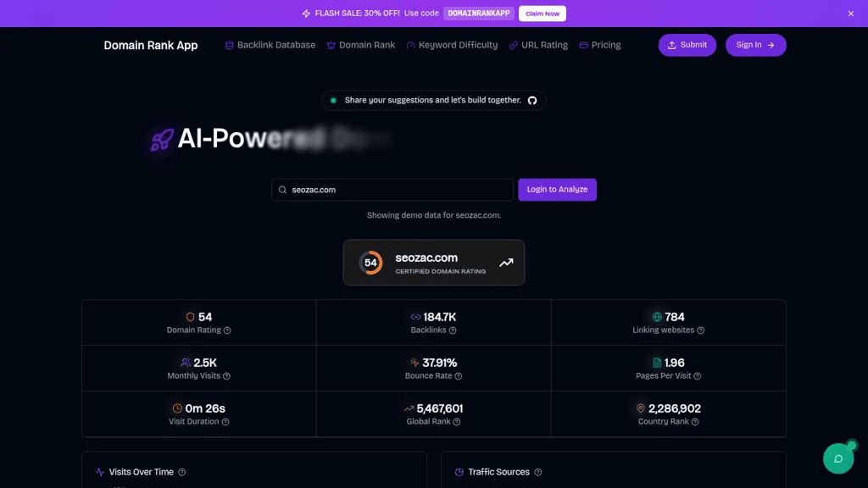Click the Traffic Sources help icon

pyautogui.click(x=538, y=472)
